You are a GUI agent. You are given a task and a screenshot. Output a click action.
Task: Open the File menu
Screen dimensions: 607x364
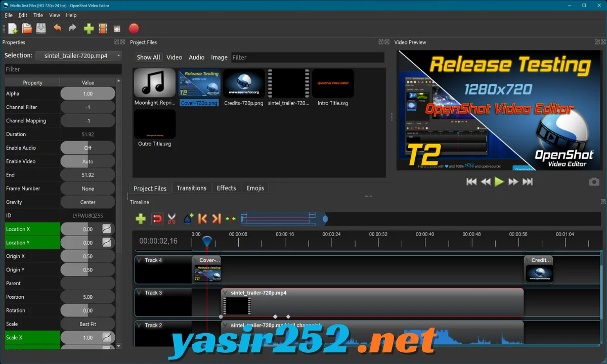point(9,15)
